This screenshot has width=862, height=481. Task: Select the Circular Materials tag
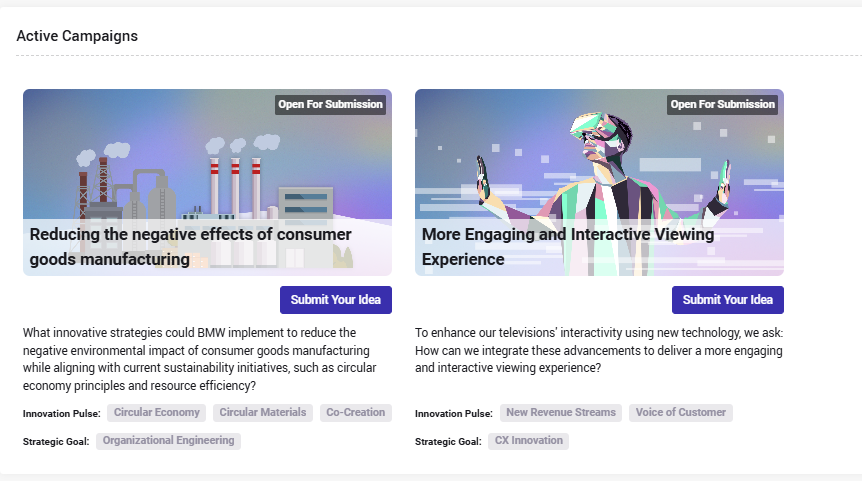click(x=263, y=413)
